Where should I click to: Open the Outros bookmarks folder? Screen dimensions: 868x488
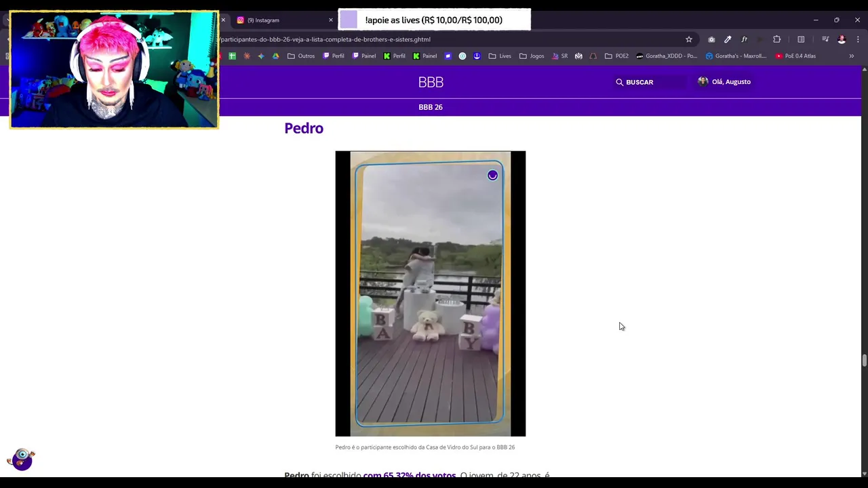301,56
